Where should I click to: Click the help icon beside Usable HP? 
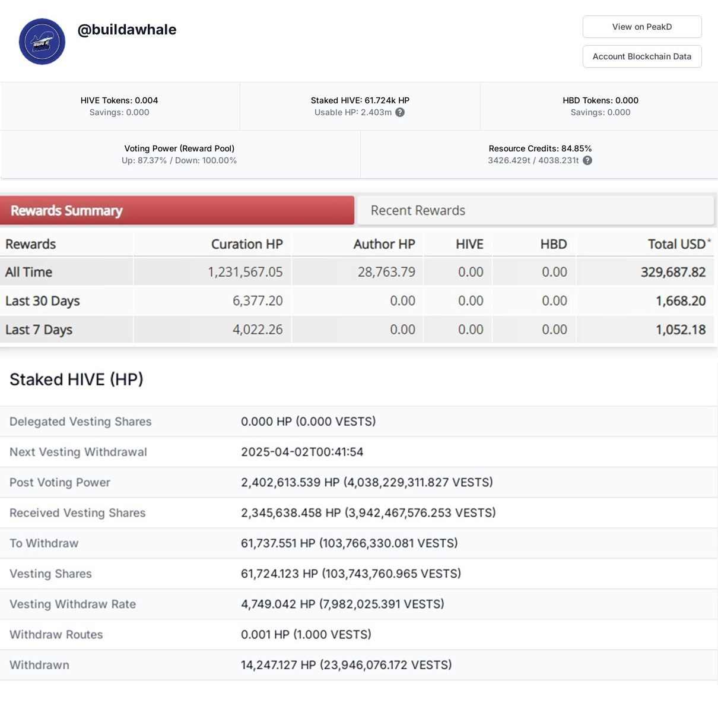tap(400, 112)
